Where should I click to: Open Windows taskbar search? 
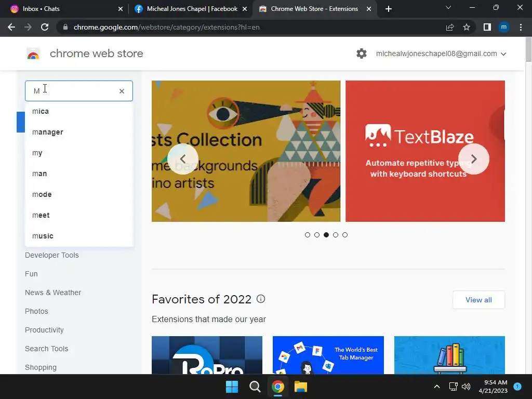click(x=255, y=387)
